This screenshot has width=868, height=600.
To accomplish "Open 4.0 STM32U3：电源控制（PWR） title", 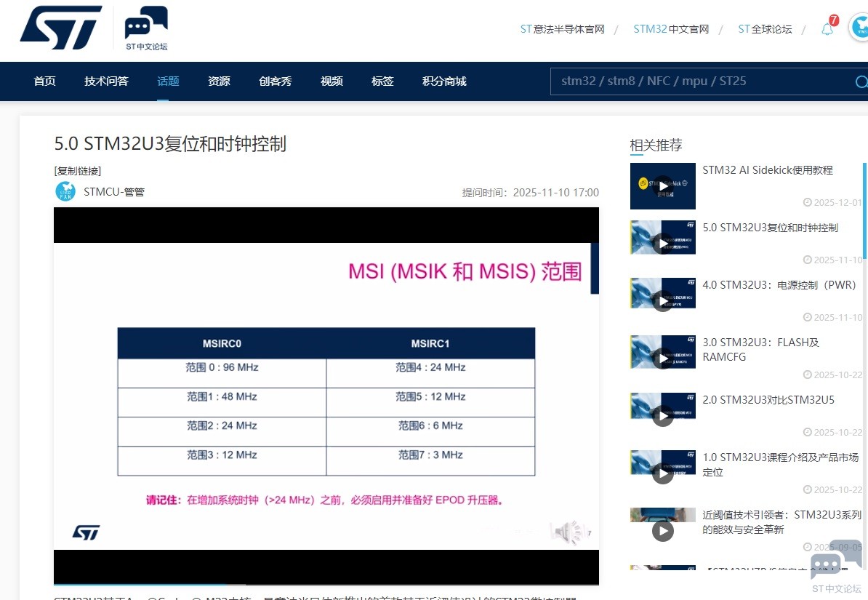I will click(x=779, y=285).
